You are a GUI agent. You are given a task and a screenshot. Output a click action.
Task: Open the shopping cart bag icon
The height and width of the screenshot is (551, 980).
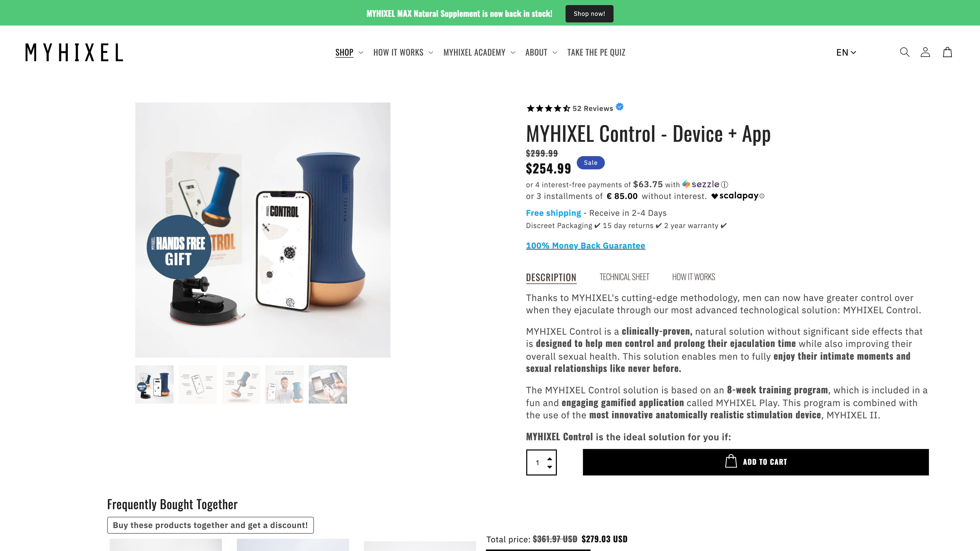[x=947, y=52]
